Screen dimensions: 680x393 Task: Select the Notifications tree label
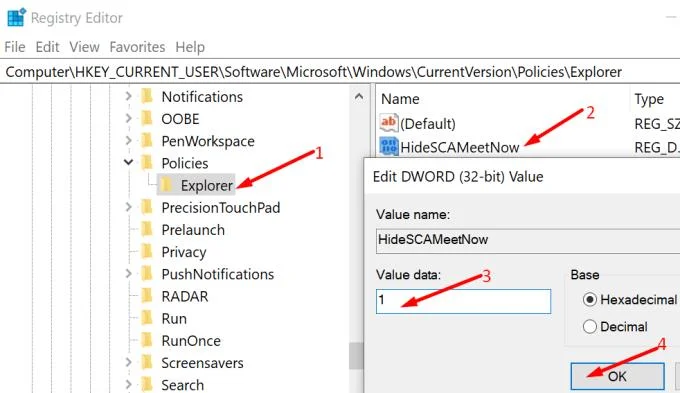pyautogui.click(x=202, y=97)
